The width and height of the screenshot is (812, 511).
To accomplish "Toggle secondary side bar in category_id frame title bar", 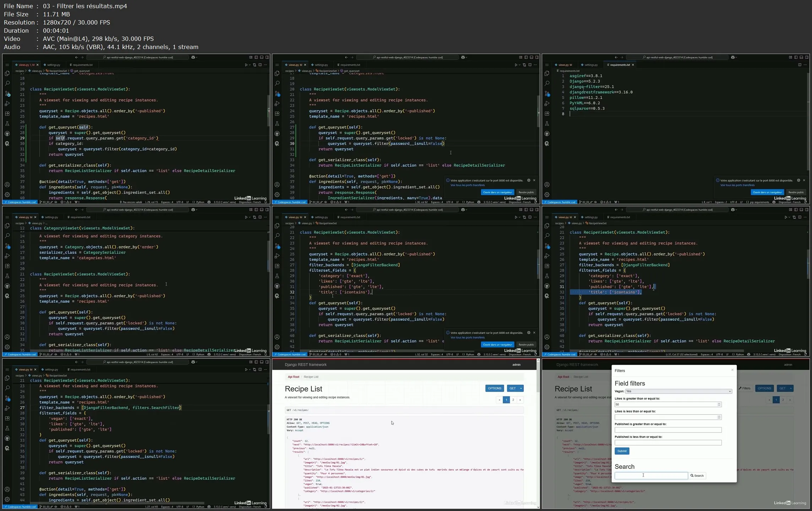I will point(267,57).
